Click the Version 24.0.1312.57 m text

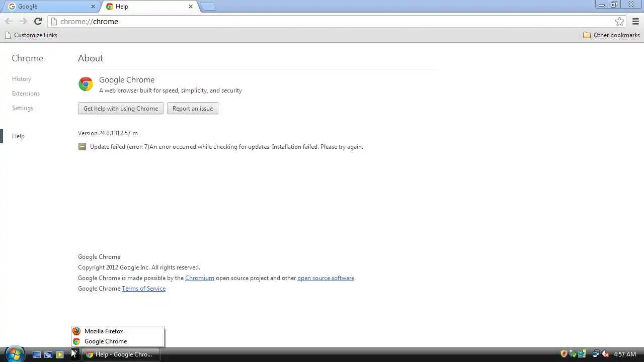(x=108, y=133)
